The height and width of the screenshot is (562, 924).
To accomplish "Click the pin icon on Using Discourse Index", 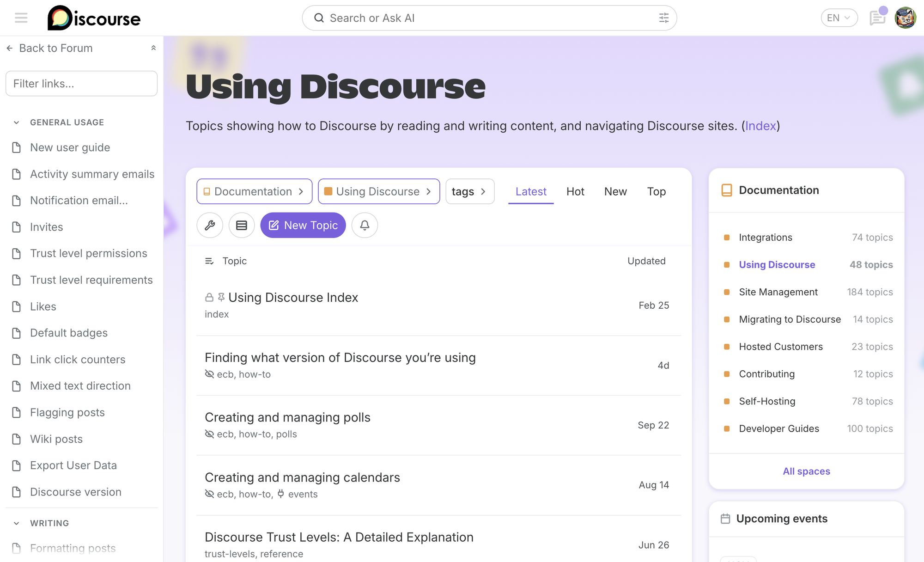I will [x=221, y=297].
